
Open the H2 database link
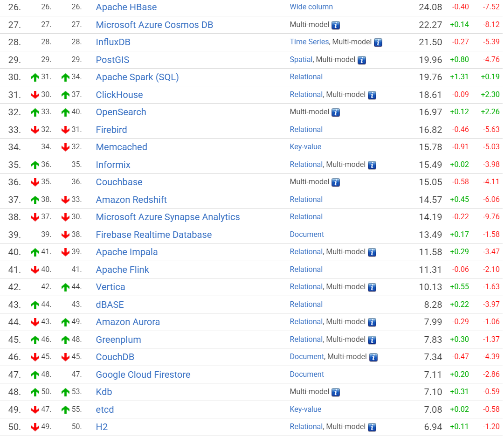102,427
